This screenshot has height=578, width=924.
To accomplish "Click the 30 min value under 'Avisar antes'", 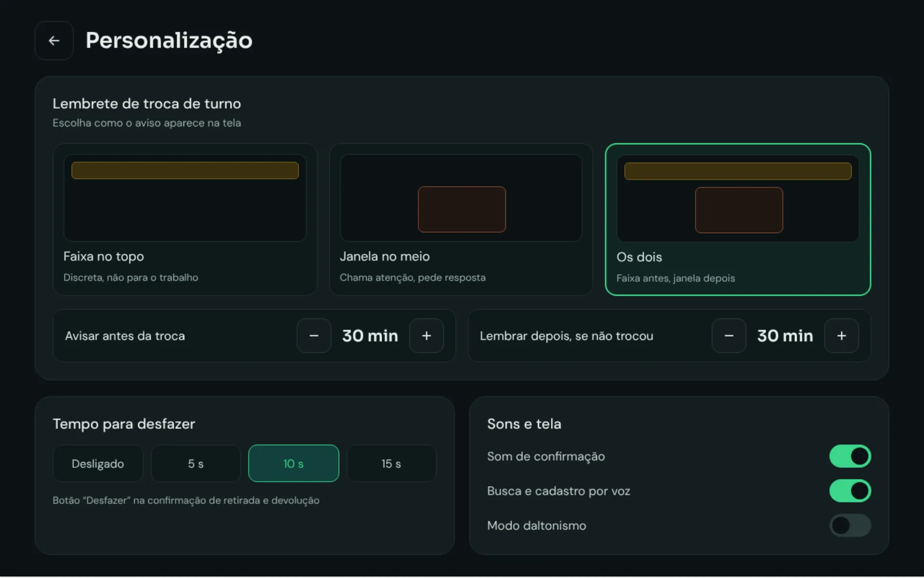I will point(370,336).
